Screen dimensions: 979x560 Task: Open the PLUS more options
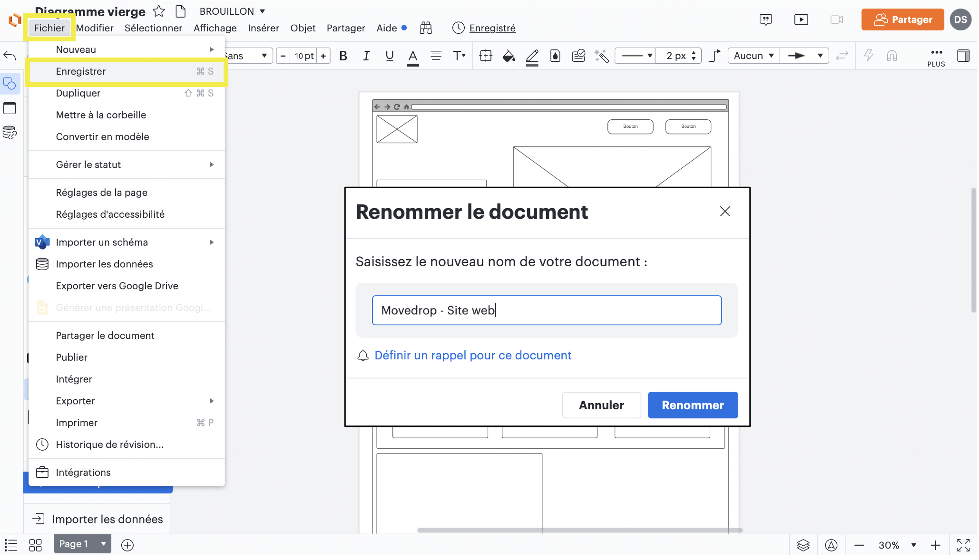coord(936,57)
